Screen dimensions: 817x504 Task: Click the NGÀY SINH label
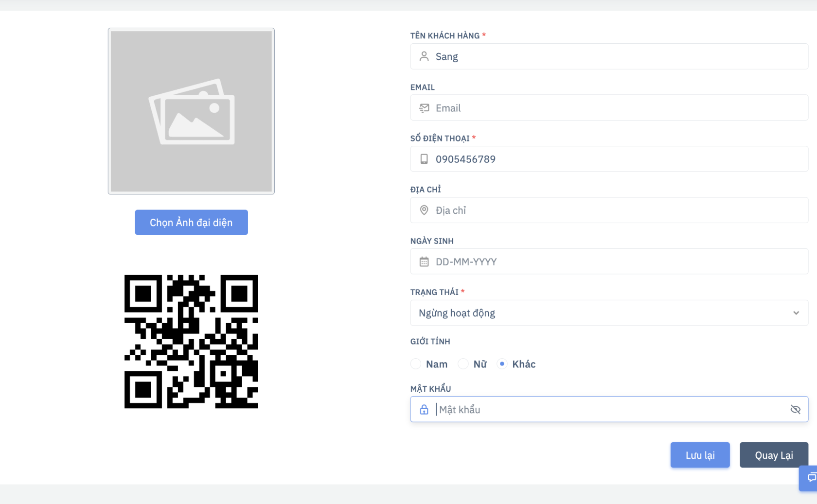coord(432,241)
